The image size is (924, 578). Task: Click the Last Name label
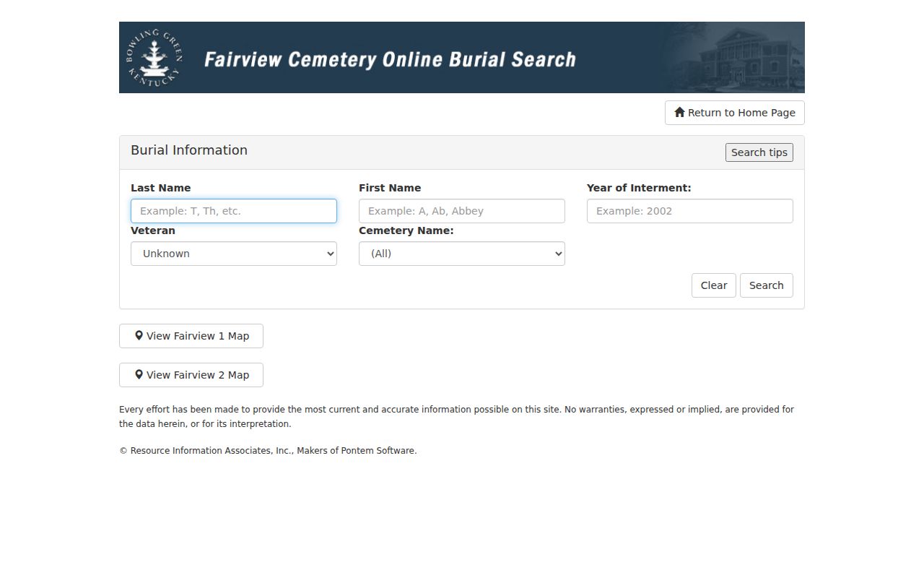click(x=161, y=188)
